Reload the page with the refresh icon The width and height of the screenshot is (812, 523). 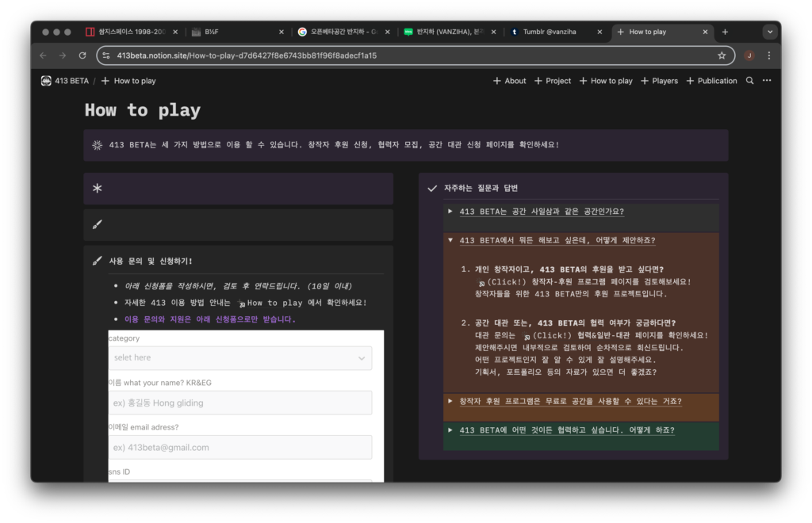(x=82, y=55)
